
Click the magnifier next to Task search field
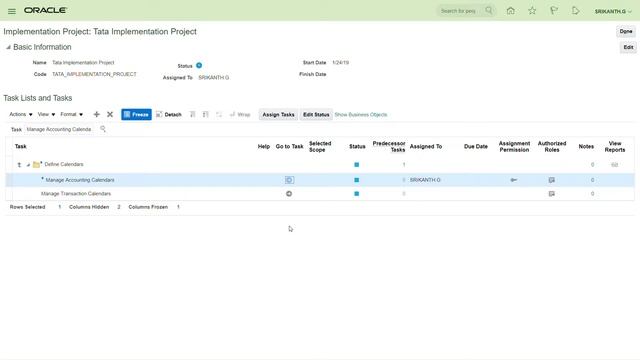103,129
